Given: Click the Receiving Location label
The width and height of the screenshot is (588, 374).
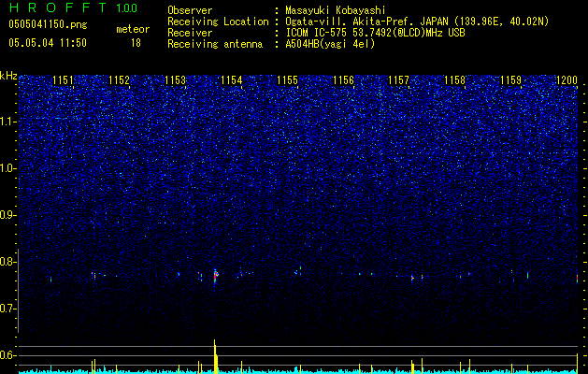Looking at the screenshot, I should (218, 22).
